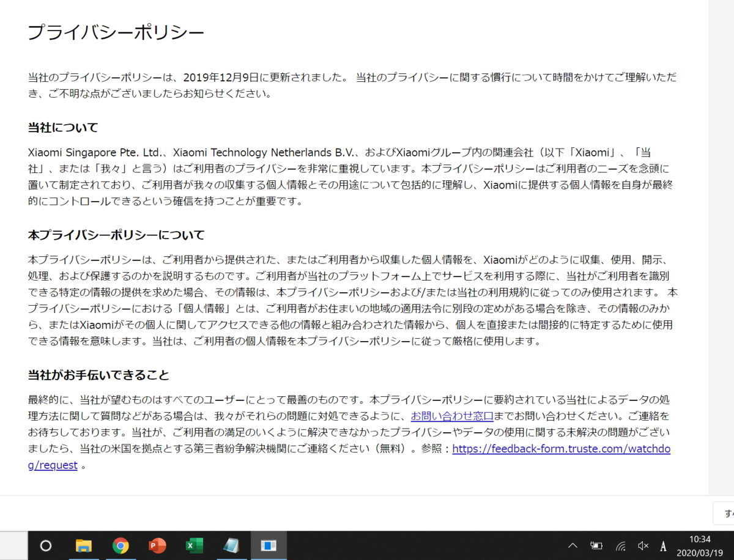
Task: Open the notepad-style app on the taskbar
Action: click(231, 545)
